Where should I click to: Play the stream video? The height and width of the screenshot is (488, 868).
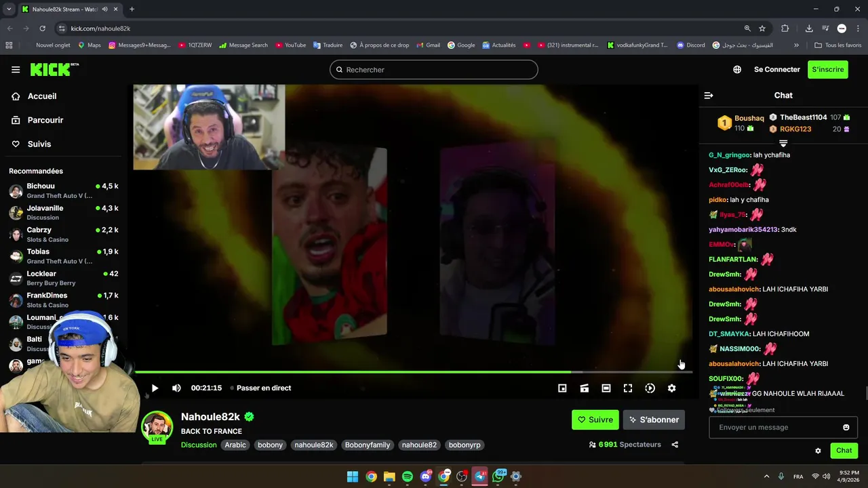tap(155, 388)
